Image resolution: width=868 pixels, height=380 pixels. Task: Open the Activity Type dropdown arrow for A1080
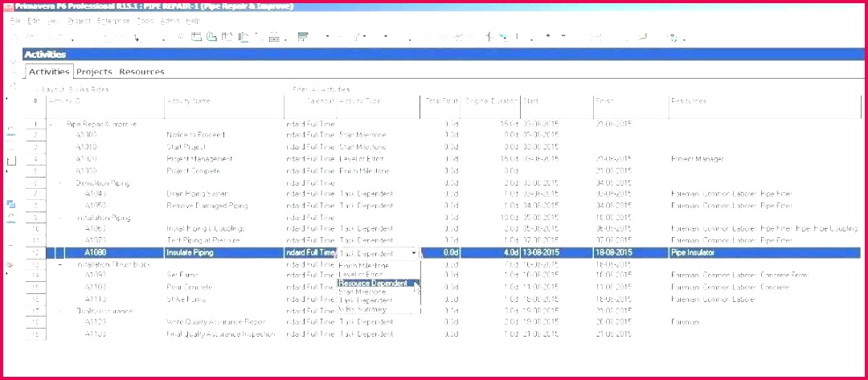pyautogui.click(x=414, y=253)
